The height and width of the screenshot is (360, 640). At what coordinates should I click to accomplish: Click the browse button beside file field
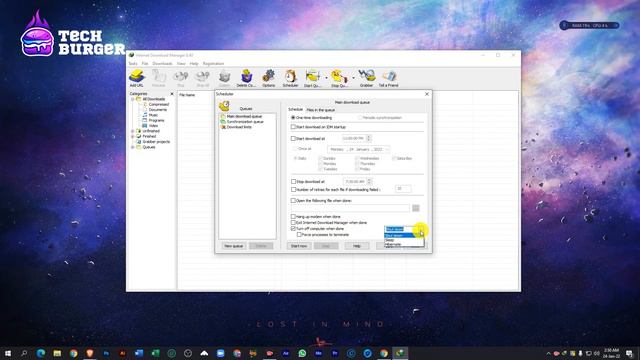point(416,208)
